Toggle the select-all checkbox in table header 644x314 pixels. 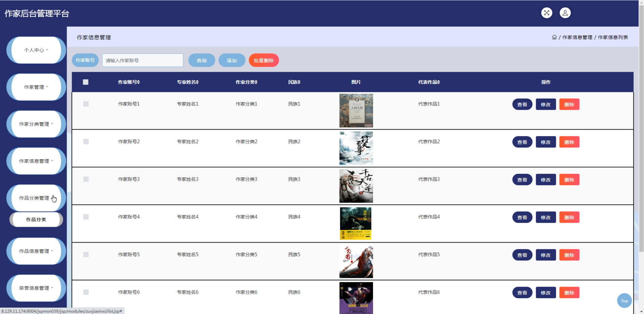point(86,82)
